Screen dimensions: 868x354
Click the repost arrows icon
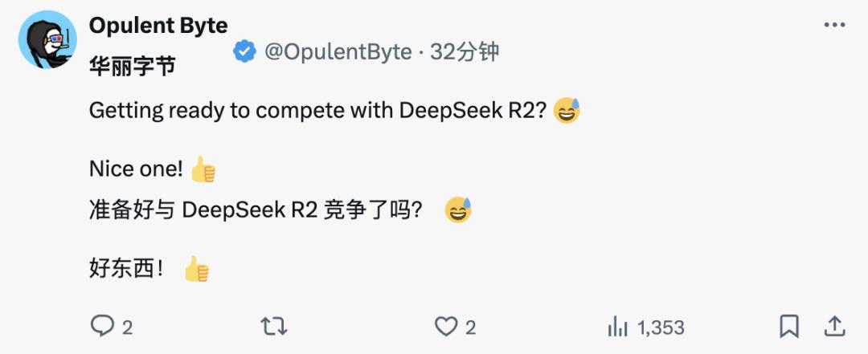(x=273, y=326)
